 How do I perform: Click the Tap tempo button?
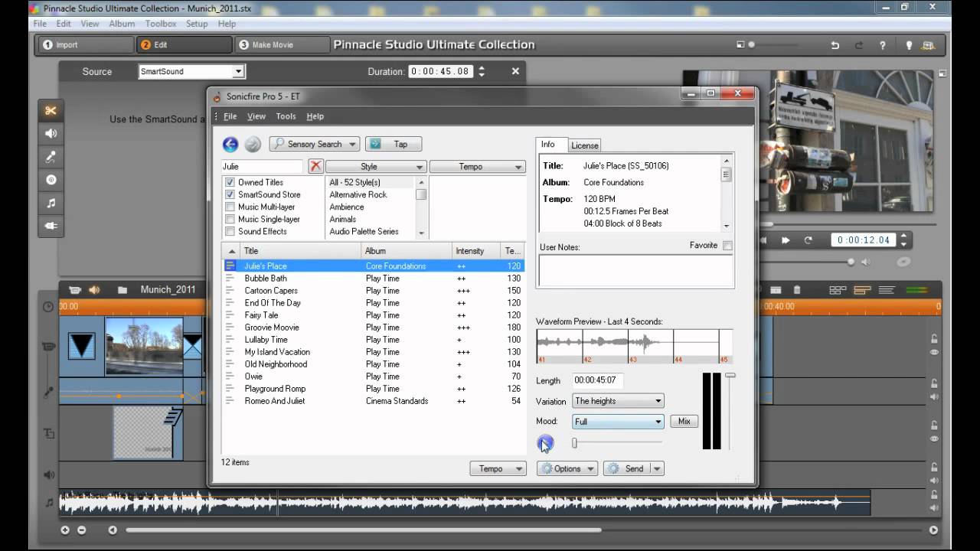tap(394, 144)
